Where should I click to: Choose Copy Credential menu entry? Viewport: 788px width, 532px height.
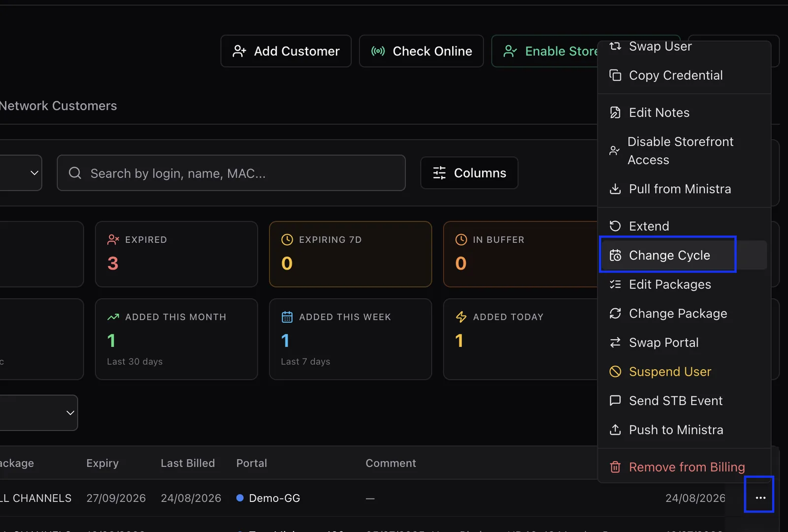[x=684, y=75]
